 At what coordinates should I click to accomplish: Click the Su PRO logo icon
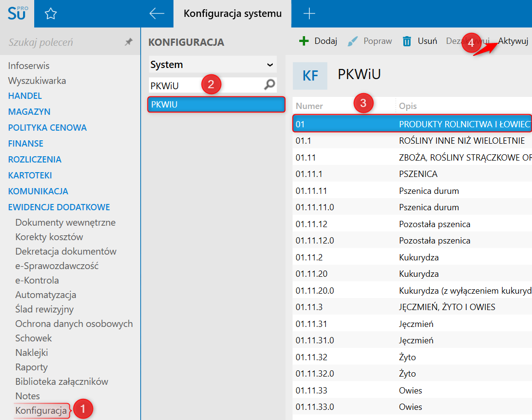coord(18,14)
